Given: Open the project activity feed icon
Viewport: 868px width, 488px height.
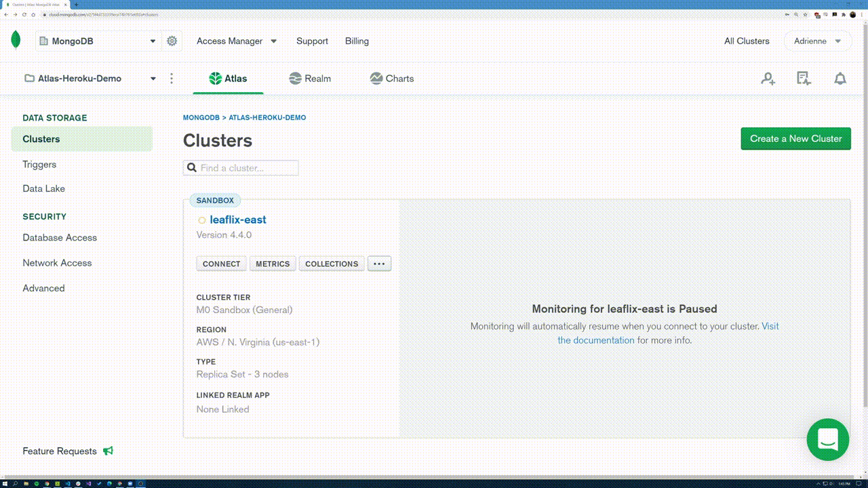Looking at the screenshot, I should (804, 79).
